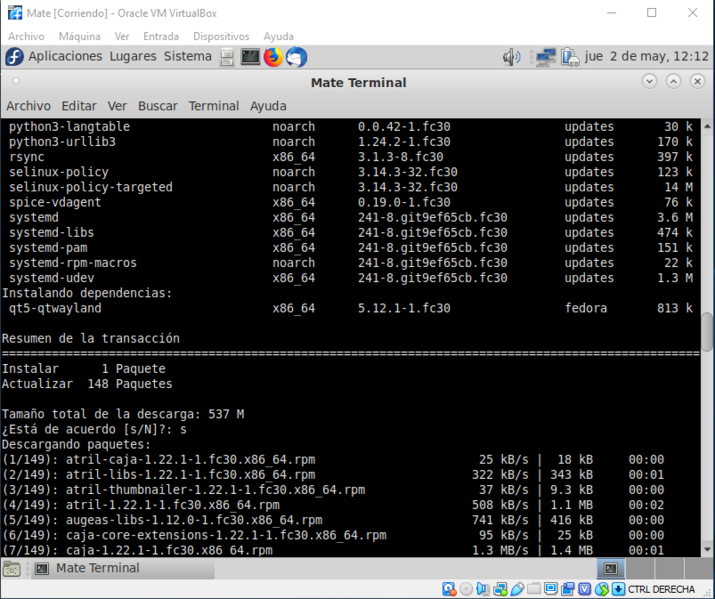Click the clock showing jue 2 de may, 12:12
Screen dimensions: 715x599
647,57
